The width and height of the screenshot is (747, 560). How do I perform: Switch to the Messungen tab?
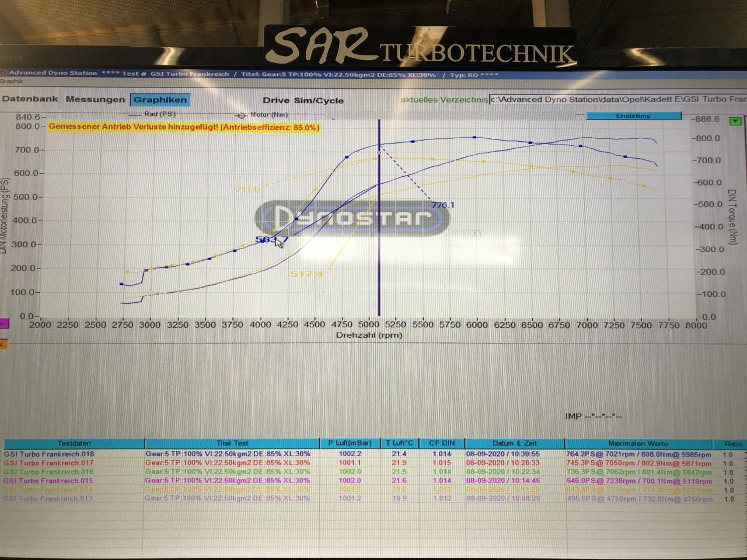[95, 100]
